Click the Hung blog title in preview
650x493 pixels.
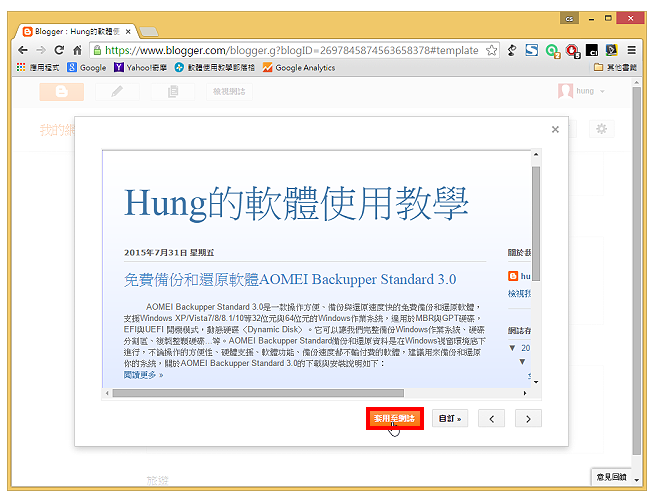[x=296, y=203]
